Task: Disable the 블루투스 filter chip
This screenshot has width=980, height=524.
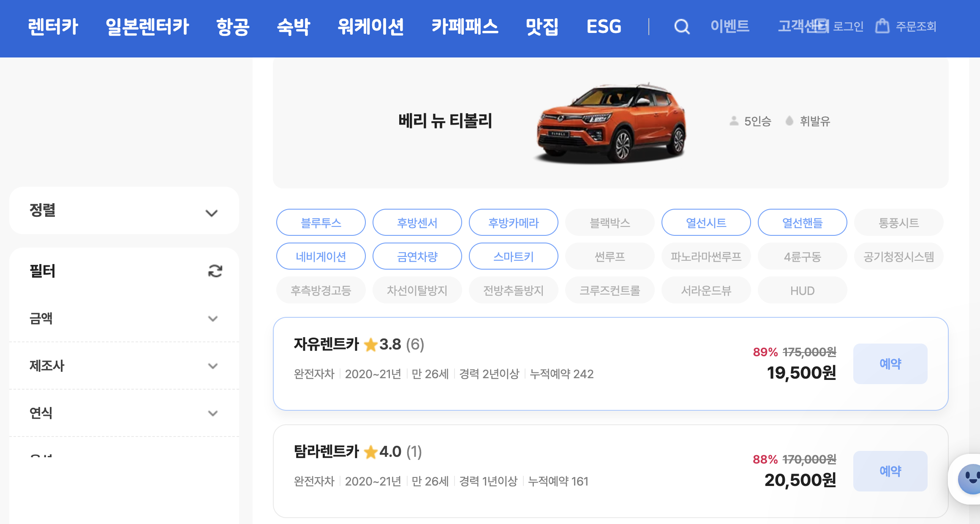Action: [321, 223]
